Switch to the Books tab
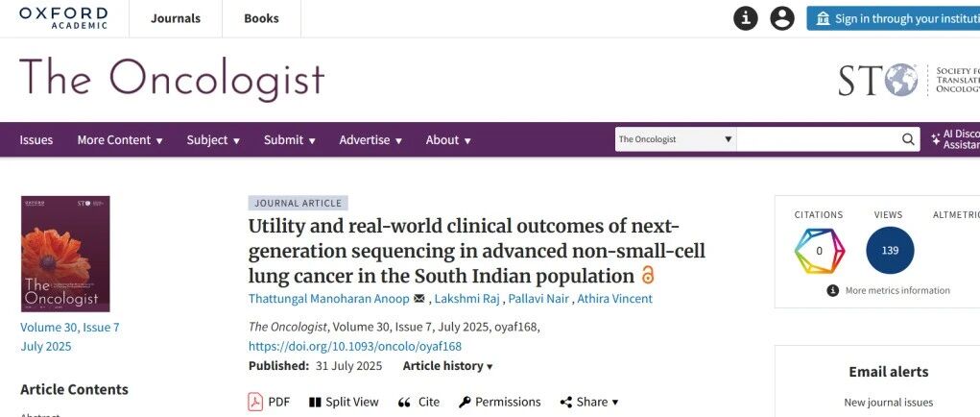This screenshot has height=417, width=980. 261,19
